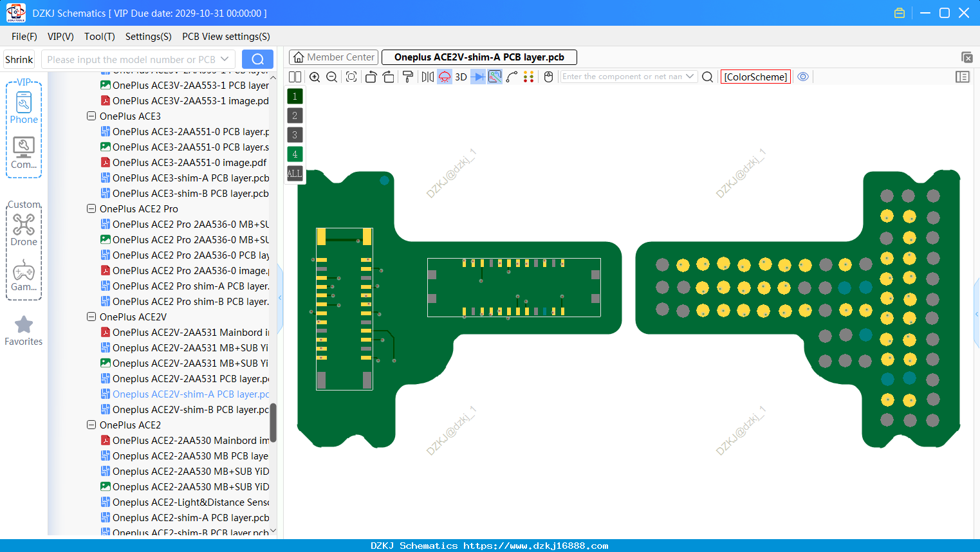This screenshot has height=552, width=980.
Task: Open the ColorScheme button
Action: point(755,77)
